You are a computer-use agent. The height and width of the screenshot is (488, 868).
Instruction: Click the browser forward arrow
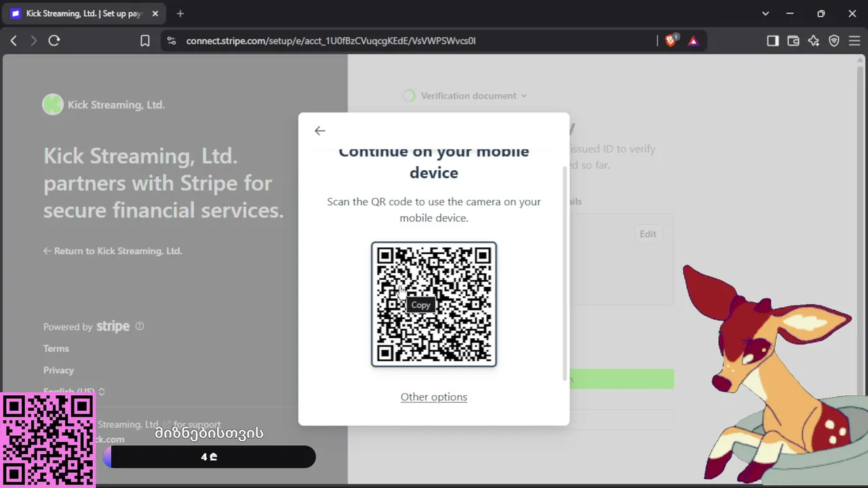[34, 41]
